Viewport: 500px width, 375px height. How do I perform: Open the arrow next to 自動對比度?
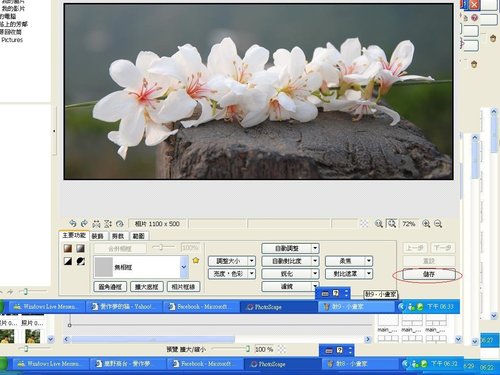[315, 261]
